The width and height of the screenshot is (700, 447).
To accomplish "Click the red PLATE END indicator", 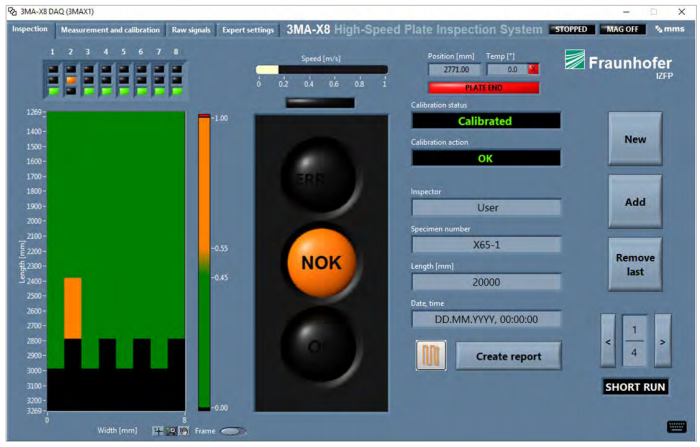I will pyautogui.click(x=483, y=88).
